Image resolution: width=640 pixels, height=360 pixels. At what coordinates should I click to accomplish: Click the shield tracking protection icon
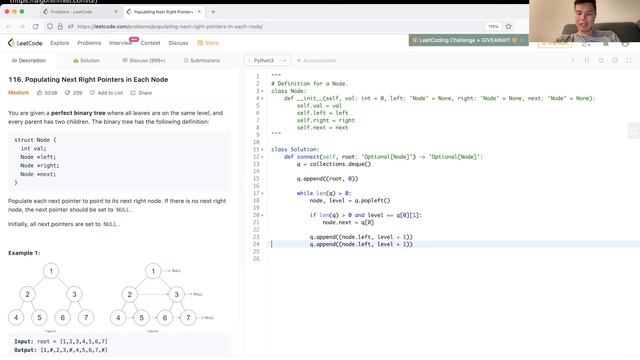(x=50, y=26)
